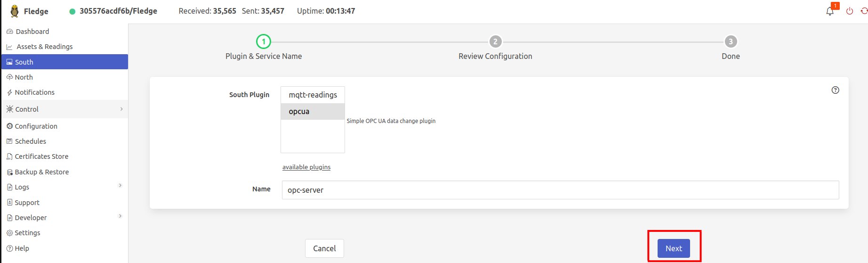The height and width of the screenshot is (263, 868).
Task: Select the opcua plugin option
Action: click(313, 112)
